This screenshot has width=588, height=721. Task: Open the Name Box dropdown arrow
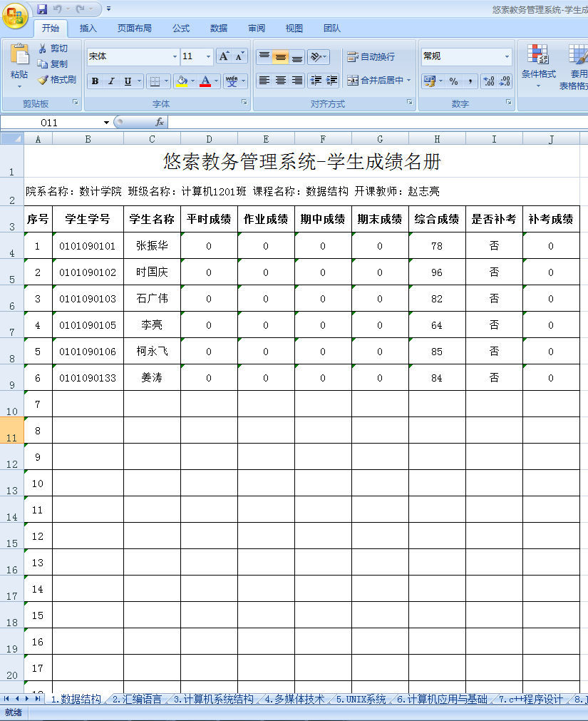[x=107, y=123]
